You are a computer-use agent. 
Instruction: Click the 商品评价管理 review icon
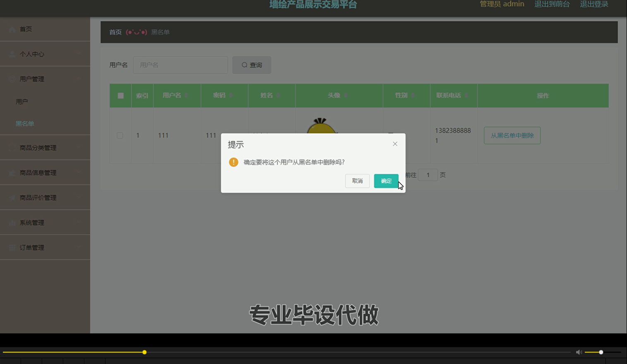[x=12, y=197]
